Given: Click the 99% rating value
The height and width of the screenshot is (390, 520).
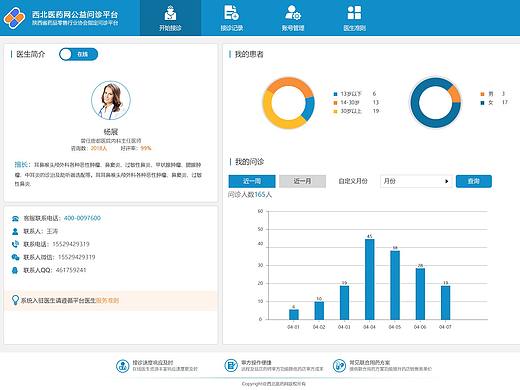Looking at the screenshot, I should [x=146, y=148].
